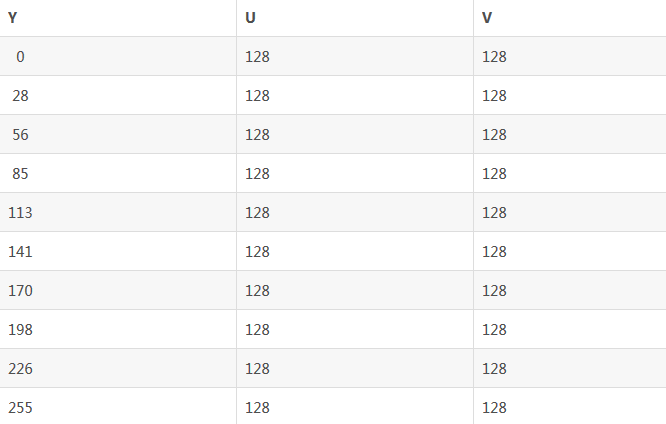Click the U value in the Y 0 row

(257, 57)
